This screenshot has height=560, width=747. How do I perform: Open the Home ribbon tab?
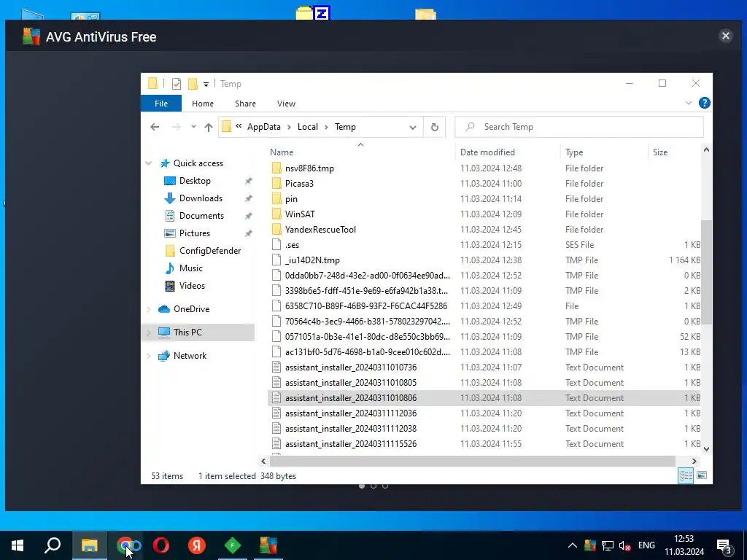coord(203,104)
